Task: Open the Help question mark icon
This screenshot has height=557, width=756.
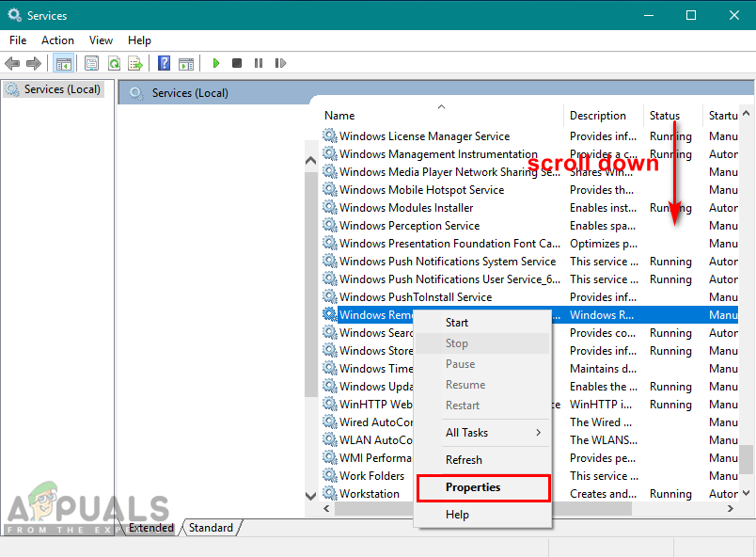Action: [x=164, y=63]
